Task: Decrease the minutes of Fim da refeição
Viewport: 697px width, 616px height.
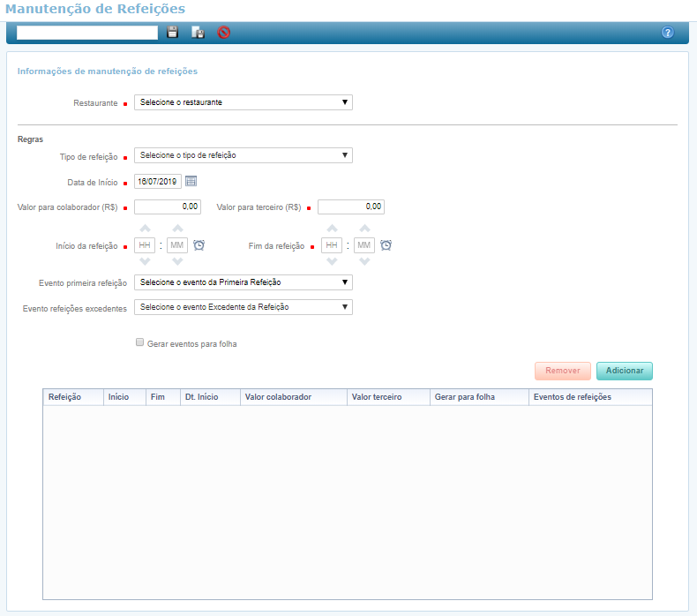Action: (x=364, y=262)
